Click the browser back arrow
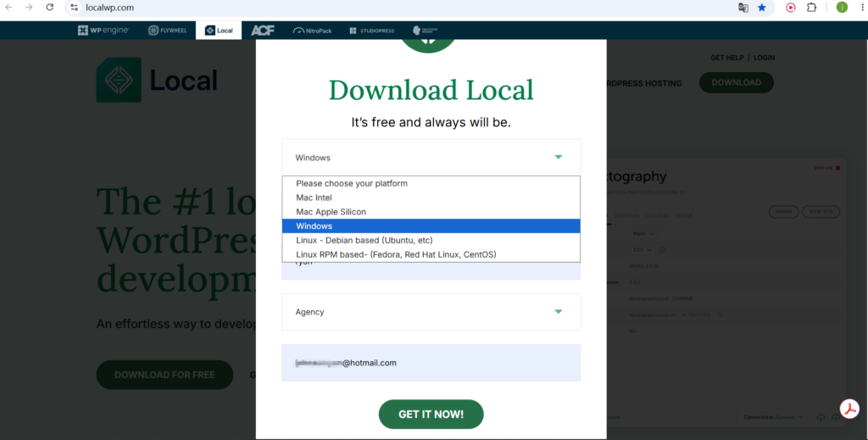Screen dimensions: 868x440 pos(8,7)
